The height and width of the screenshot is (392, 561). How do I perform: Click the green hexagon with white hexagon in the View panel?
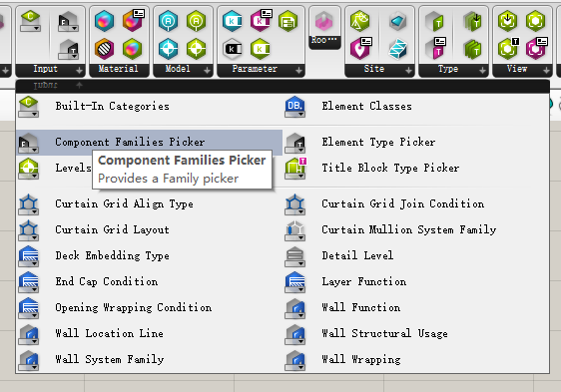(x=536, y=21)
